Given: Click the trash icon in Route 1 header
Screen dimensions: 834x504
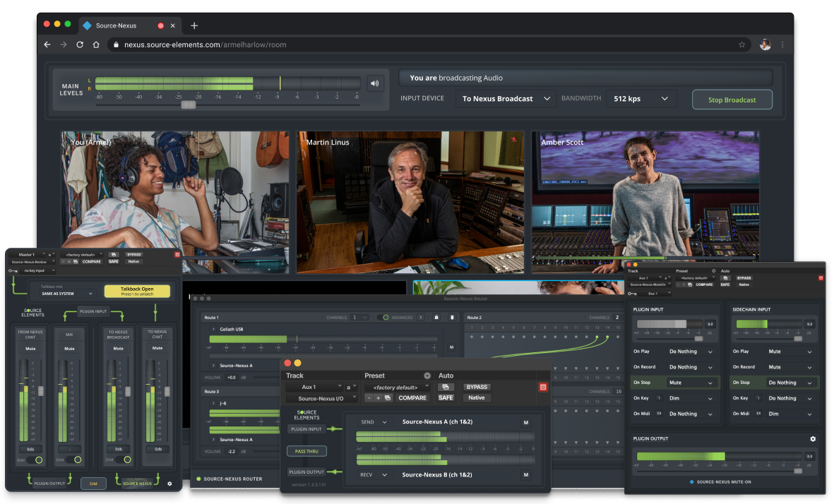Looking at the screenshot, I should [x=452, y=318].
